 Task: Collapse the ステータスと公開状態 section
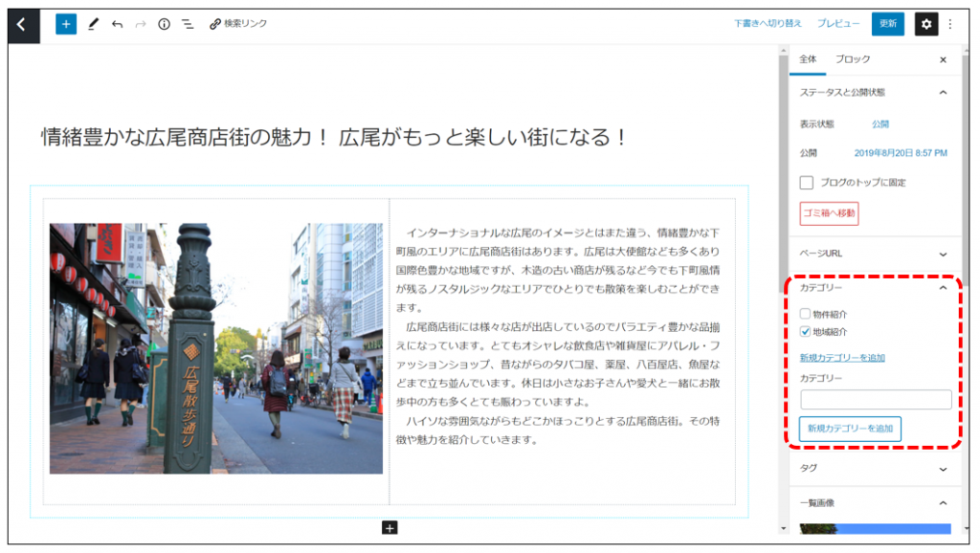pos(943,93)
